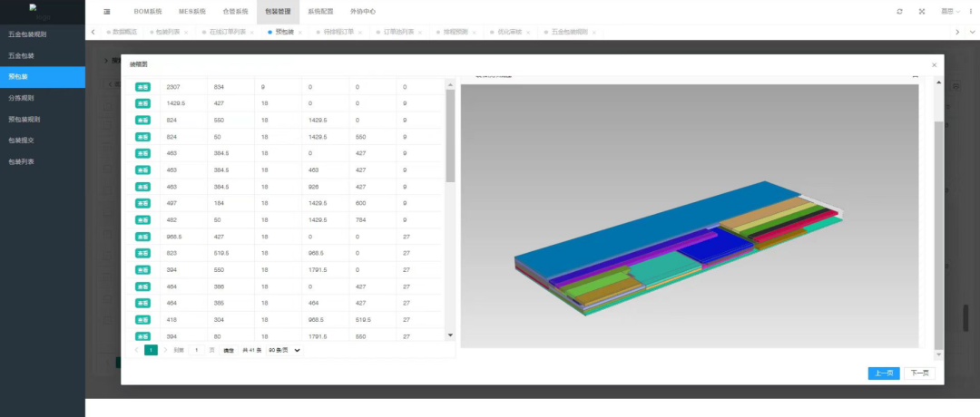Click the refresh icon in top bar
Viewport: 980px width, 417px height.
pyautogui.click(x=899, y=12)
